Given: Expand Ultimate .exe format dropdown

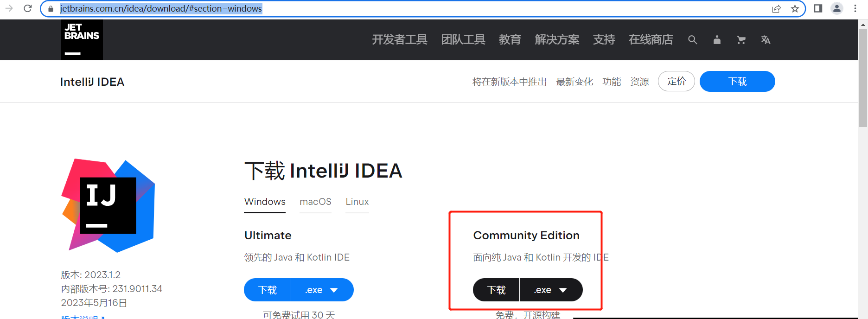Looking at the screenshot, I should [x=322, y=290].
